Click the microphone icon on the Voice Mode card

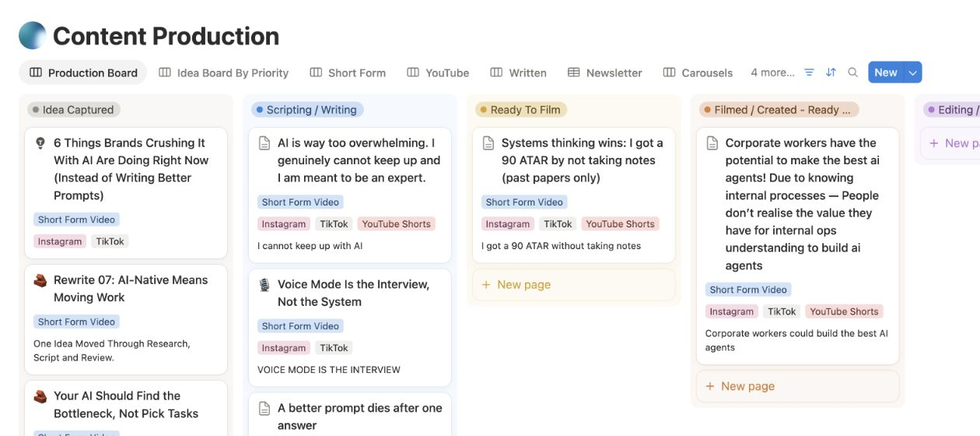coord(264,285)
